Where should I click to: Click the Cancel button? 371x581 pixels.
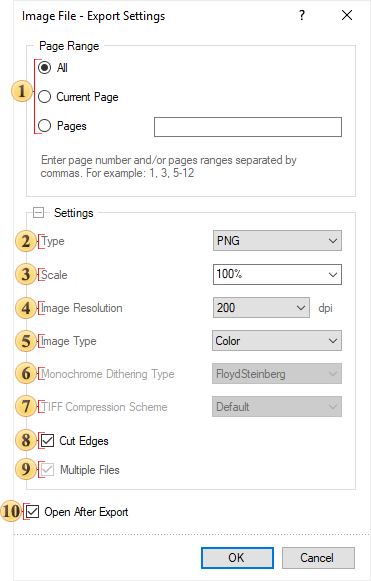[318, 558]
